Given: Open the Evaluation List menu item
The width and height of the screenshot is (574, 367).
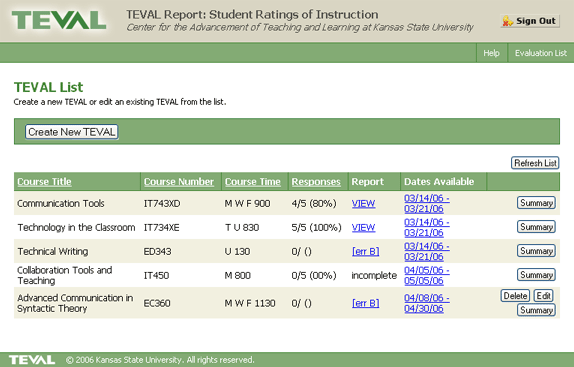Looking at the screenshot, I should pos(541,53).
